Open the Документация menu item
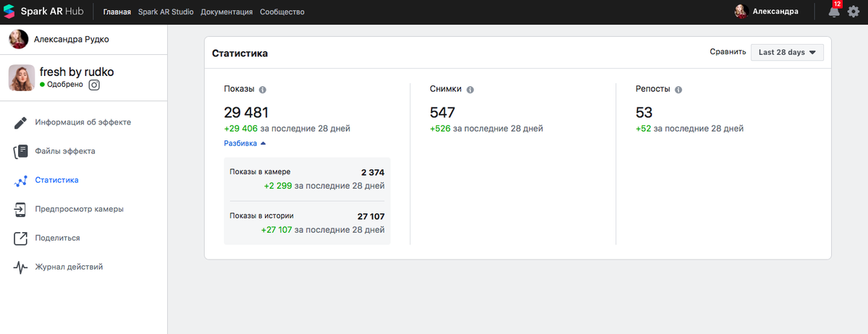 [x=227, y=12]
